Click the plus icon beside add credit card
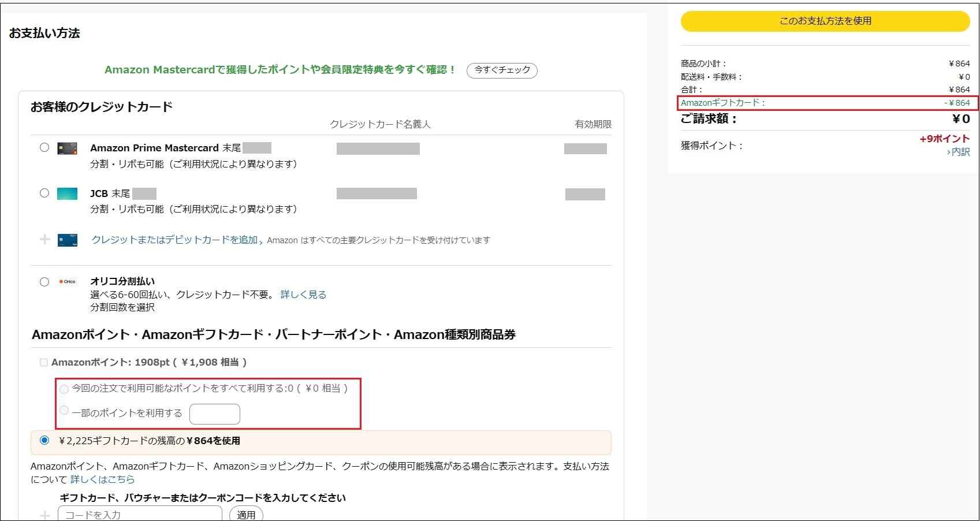The width and height of the screenshot is (980, 521). (x=44, y=240)
